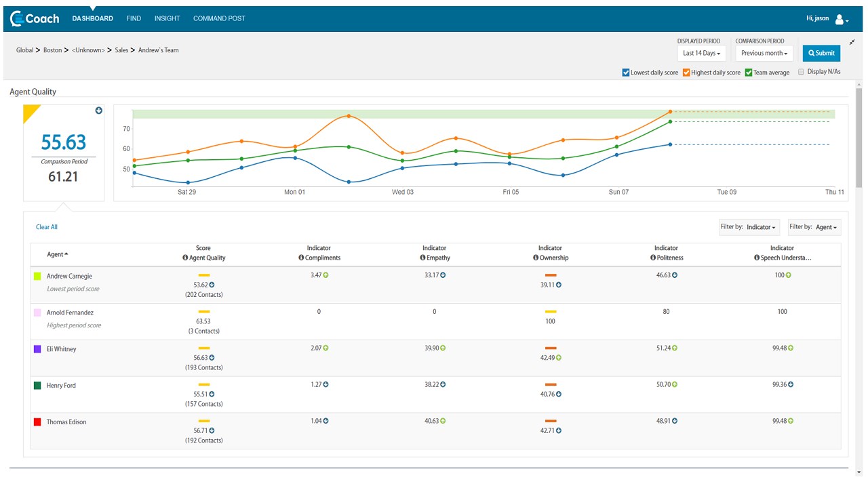Screen dimensions: 868x488
Task: Click arrow beside Politeness value 48.91
Action: click(674, 421)
